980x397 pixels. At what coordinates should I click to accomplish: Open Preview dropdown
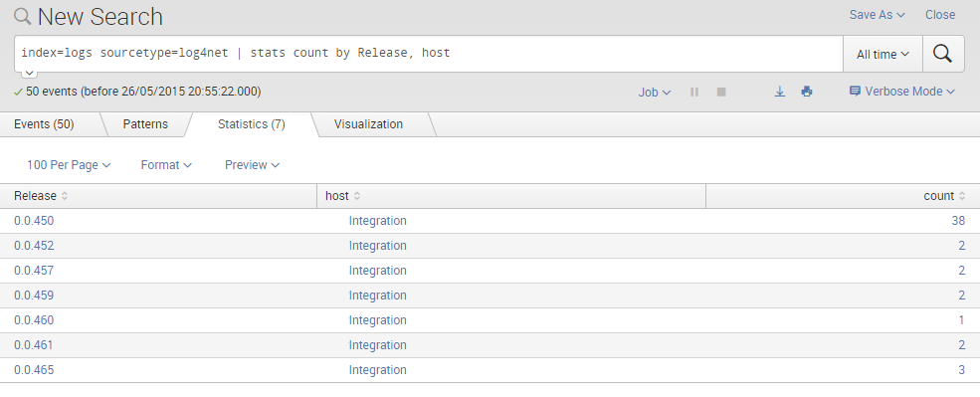pyautogui.click(x=252, y=165)
